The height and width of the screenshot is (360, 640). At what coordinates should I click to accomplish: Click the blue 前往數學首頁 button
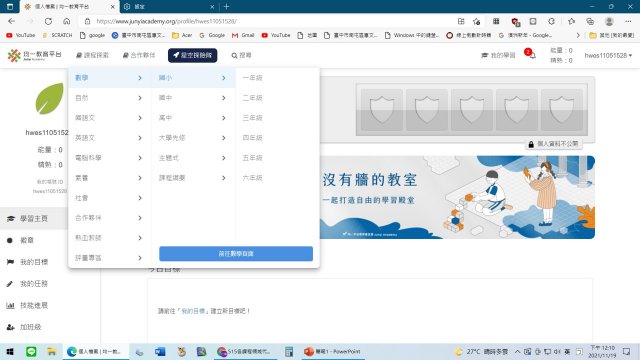point(236,253)
